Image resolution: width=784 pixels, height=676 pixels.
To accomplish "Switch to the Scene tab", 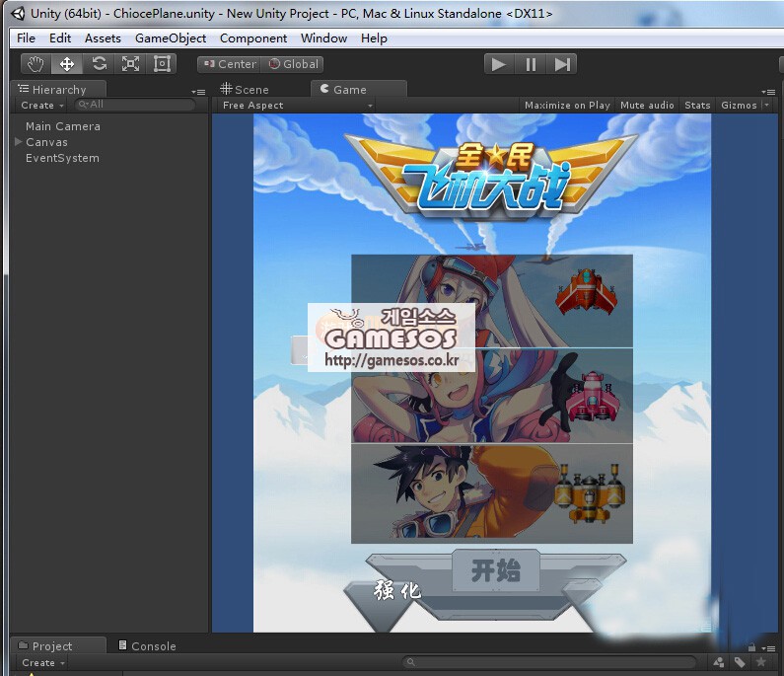I will (x=245, y=89).
